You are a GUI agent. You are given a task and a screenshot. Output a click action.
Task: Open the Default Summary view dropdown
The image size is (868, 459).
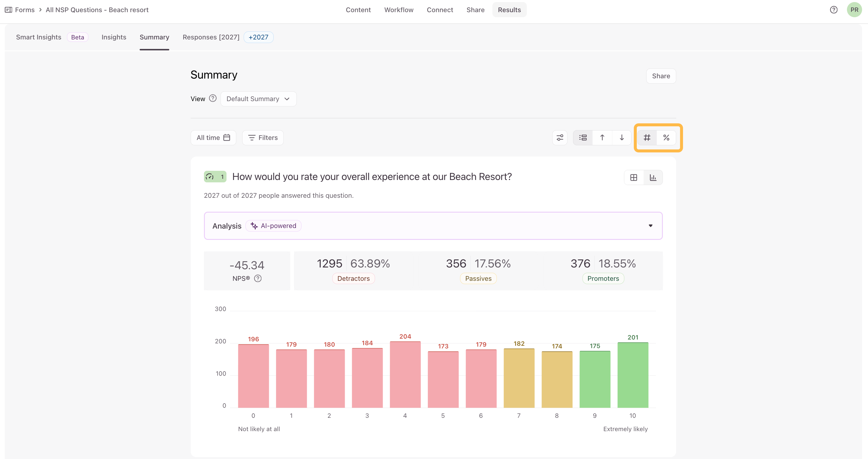[258, 99]
